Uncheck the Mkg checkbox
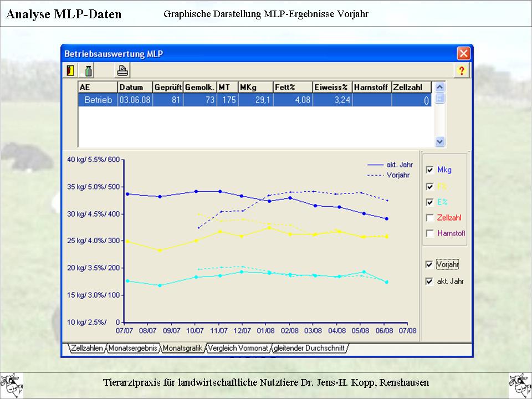 (x=429, y=170)
